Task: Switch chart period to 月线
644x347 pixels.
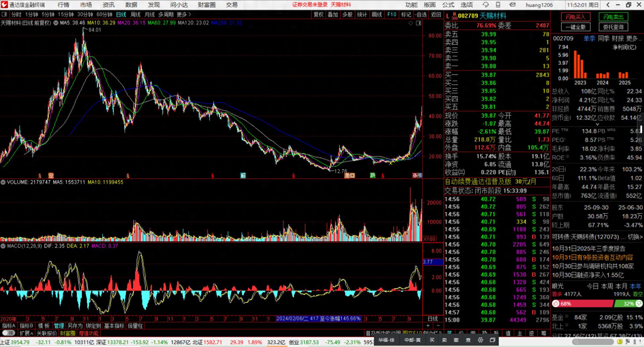Action: coord(150,14)
